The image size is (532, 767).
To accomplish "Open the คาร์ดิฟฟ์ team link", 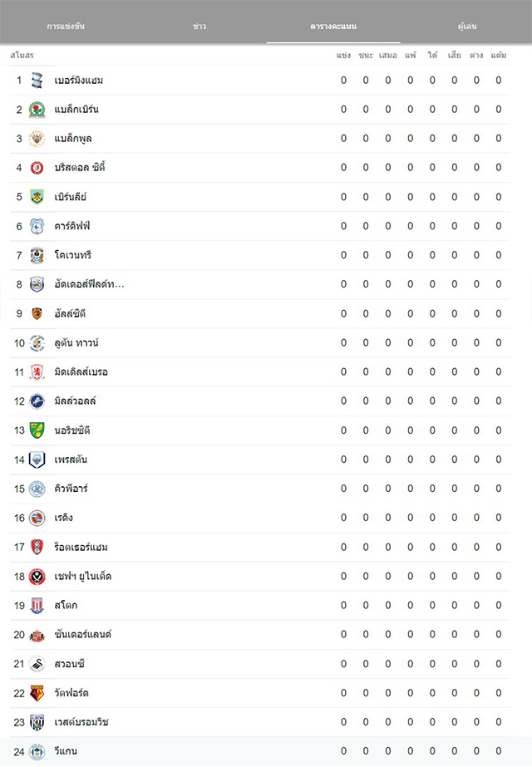I will tap(72, 226).
